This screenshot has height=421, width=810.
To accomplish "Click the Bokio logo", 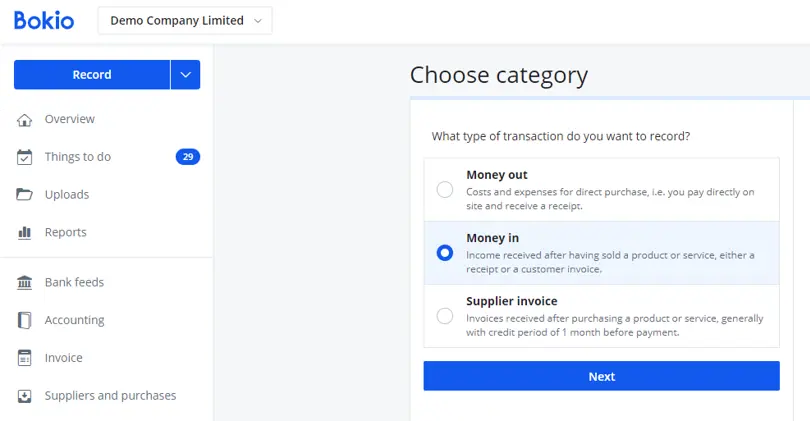I will point(44,20).
